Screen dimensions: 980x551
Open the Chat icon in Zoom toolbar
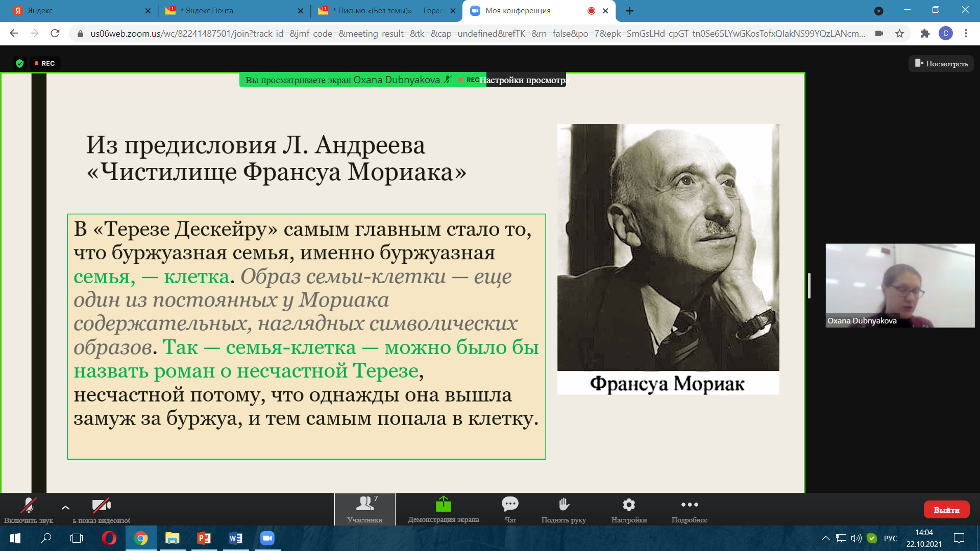point(510,505)
